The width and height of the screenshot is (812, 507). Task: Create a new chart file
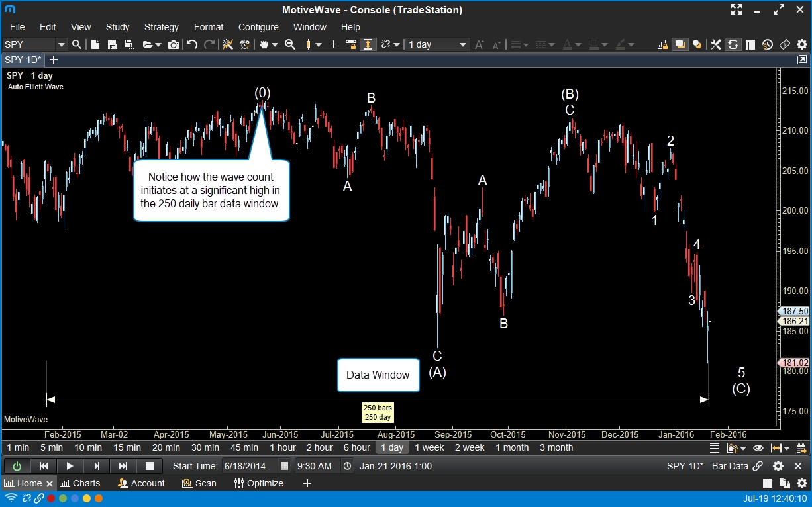pos(95,44)
